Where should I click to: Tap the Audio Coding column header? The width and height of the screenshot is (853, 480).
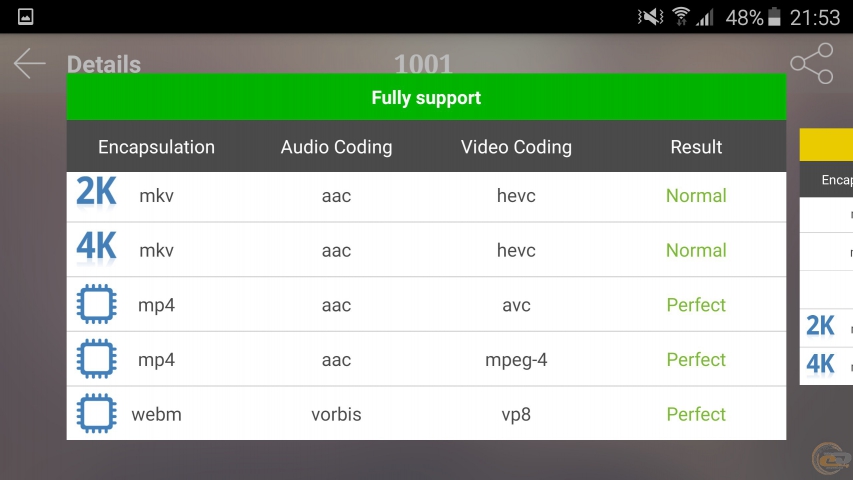tap(336, 147)
